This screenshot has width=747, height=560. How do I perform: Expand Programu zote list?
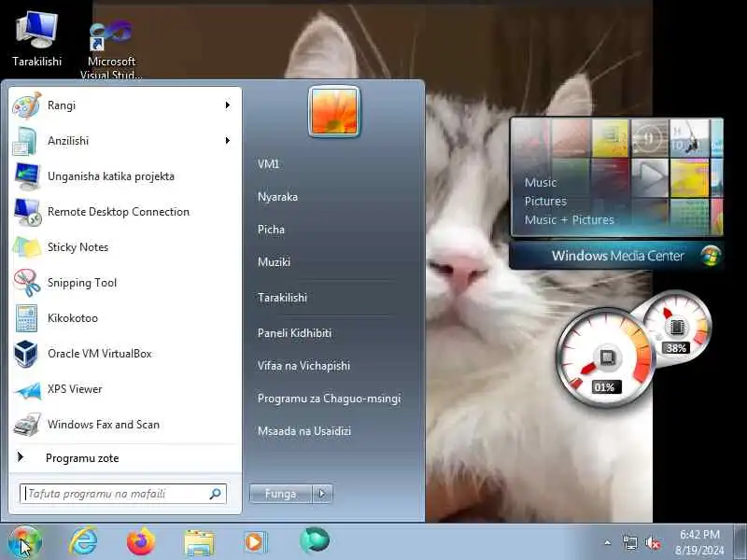(125, 458)
